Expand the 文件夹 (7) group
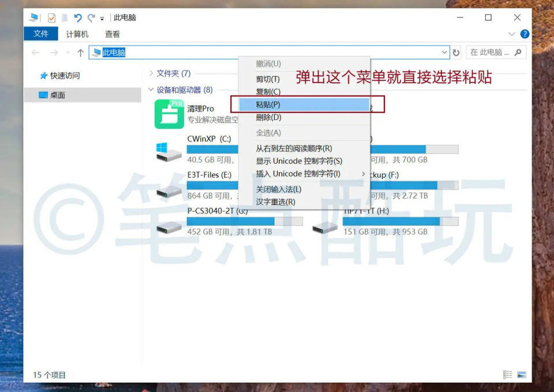Screen dimensions: 554x392 pyautogui.click(x=151, y=73)
